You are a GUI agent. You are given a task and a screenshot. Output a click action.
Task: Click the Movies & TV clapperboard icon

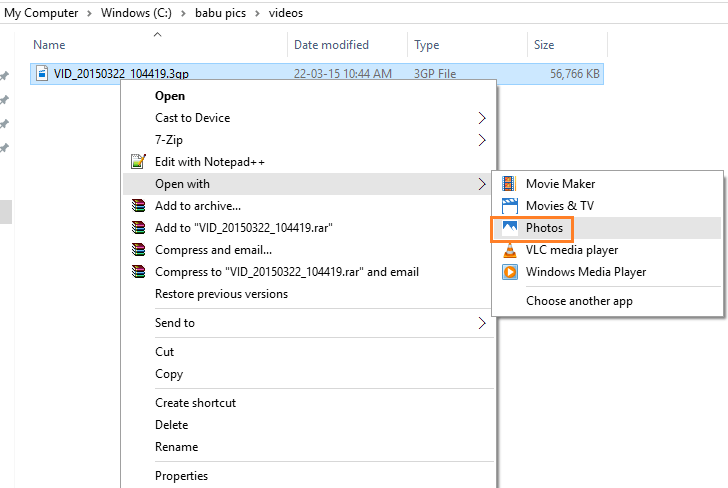pos(509,206)
